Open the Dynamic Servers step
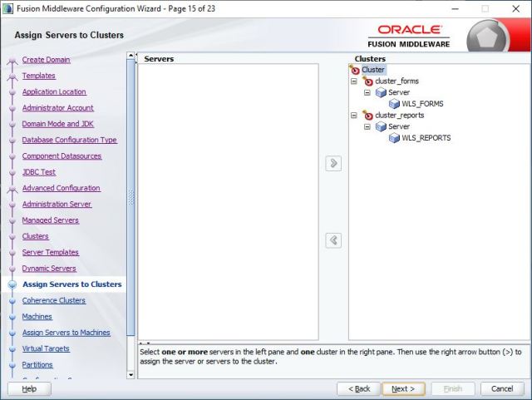 pos(49,269)
